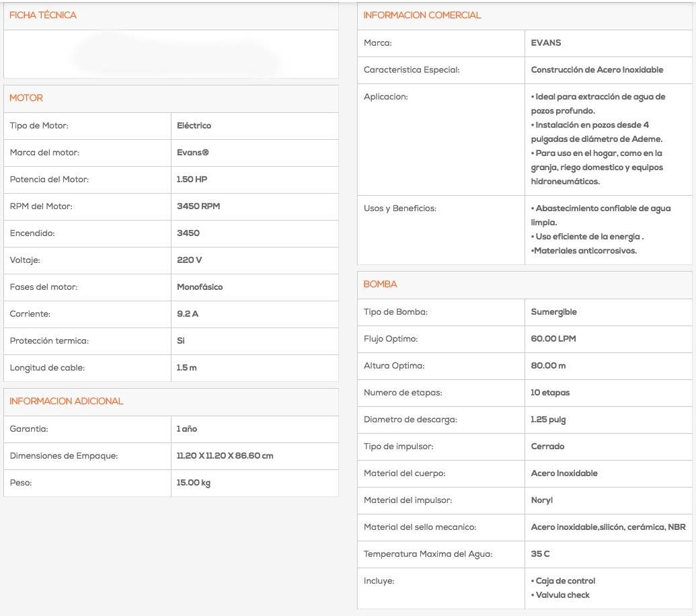Image resolution: width=696 pixels, height=616 pixels.
Task: Select the '3450 RPM' value
Action: pos(198,206)
